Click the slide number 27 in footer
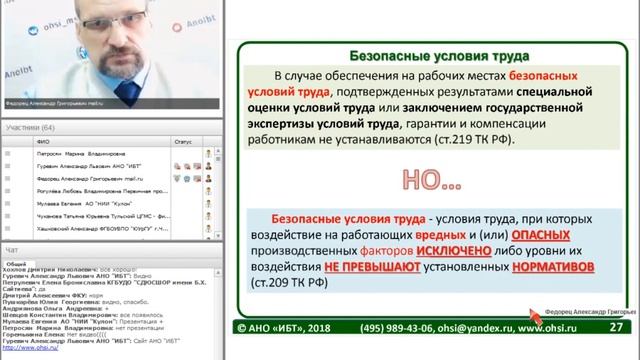This screenshot has width=640, height=360. pos(616,327)
